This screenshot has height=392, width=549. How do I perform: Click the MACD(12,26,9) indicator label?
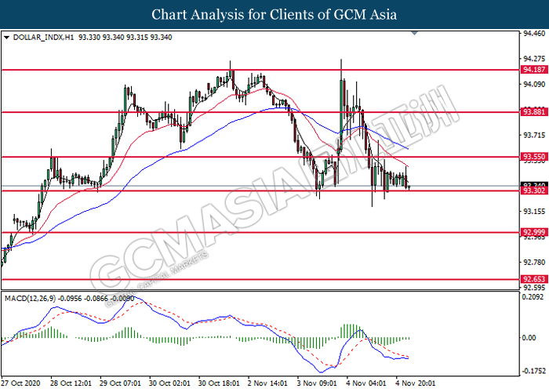tap(30, 299)
